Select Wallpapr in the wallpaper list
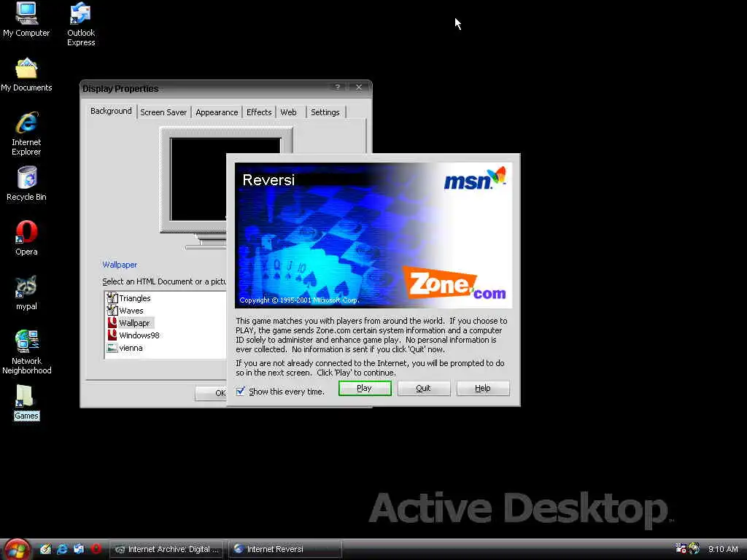 [x=134, y=323]
